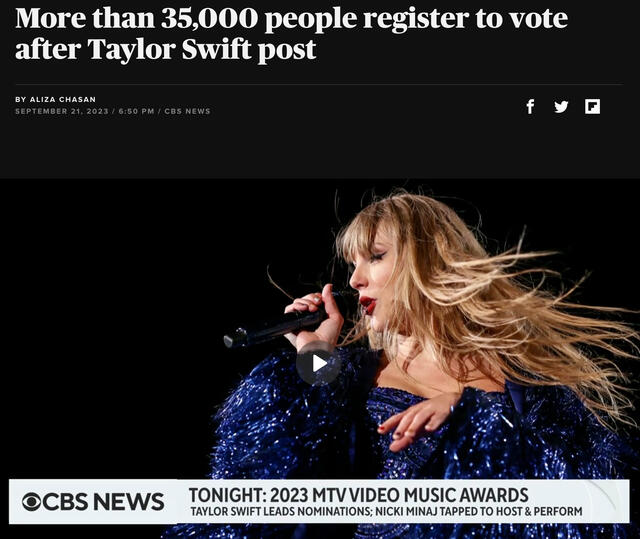The width and height of the screenshot is (640, 539).
Task: Click the Nicki Minaj host subtitle in banner
Action: click(x=478, y=511)
